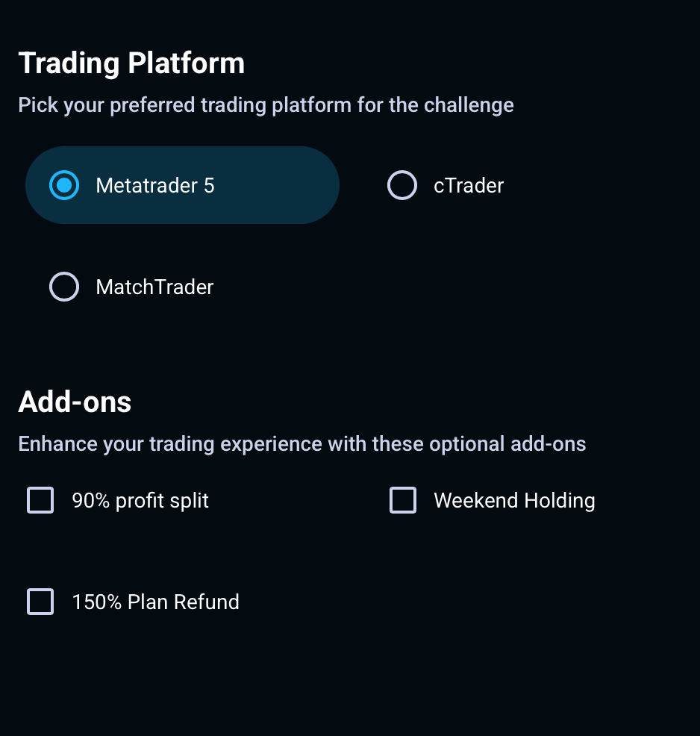Click the Add-ons section heading
Screen dimensions: 700x736
coord(75,402)
